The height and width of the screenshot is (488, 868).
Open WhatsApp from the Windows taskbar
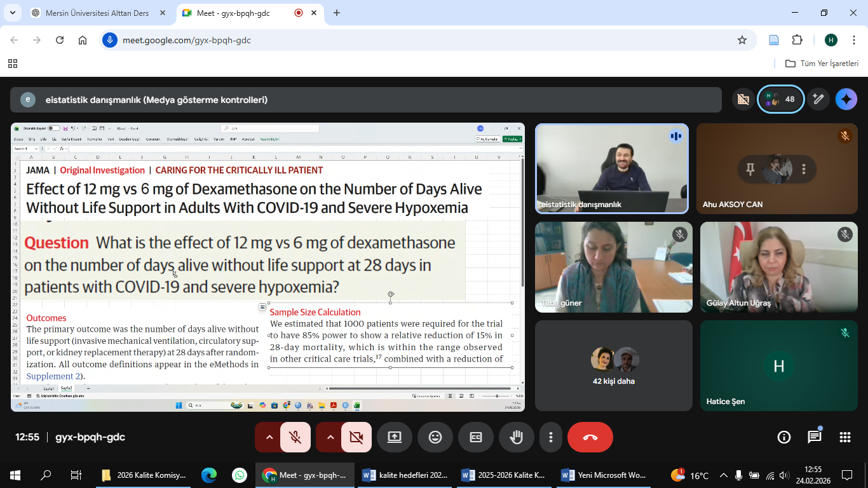click(x=240, y=475)
